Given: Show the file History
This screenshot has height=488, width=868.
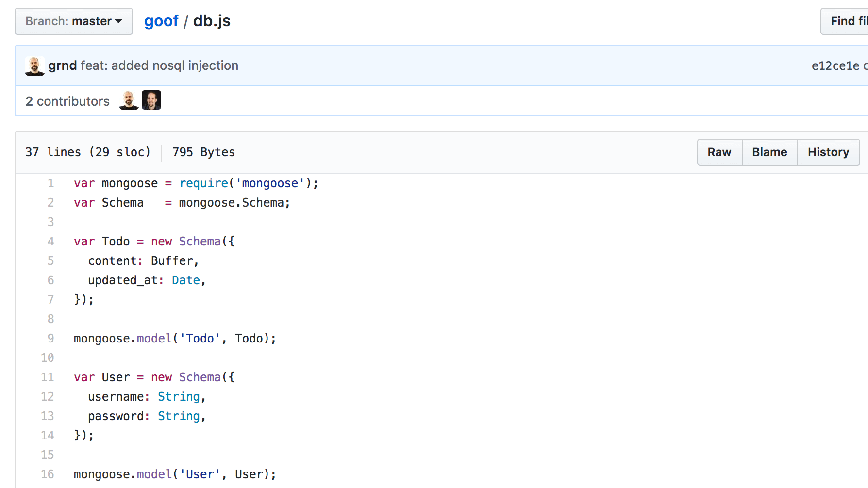Looking at the screenshot, I should pyautogui.click(x=828, y=152).
